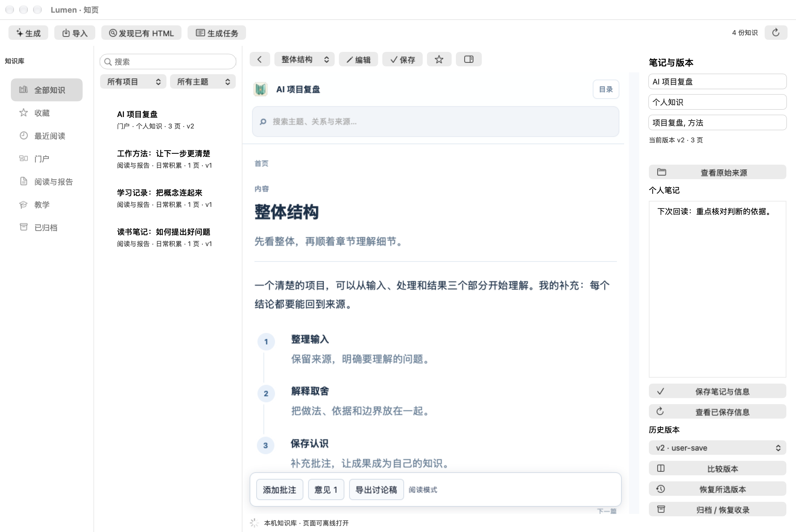
Task: Click the library 搜索 input field
Action: [x=168, y=62]
